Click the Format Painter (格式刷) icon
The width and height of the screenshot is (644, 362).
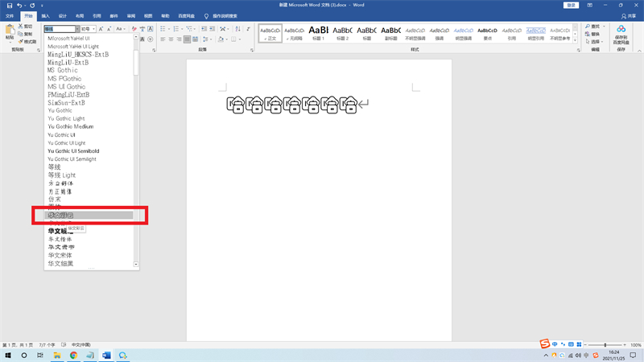28,41
